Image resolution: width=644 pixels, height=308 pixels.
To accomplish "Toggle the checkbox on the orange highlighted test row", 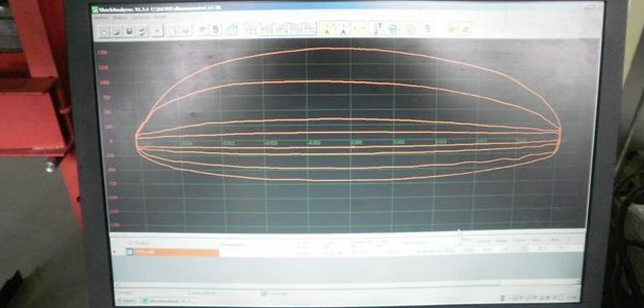I will point(129,252).
